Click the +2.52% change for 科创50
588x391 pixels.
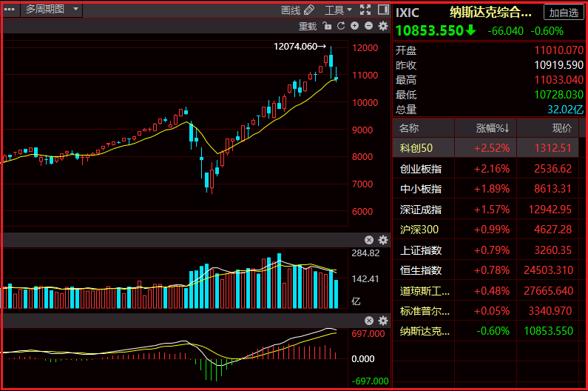coord(492,148)
